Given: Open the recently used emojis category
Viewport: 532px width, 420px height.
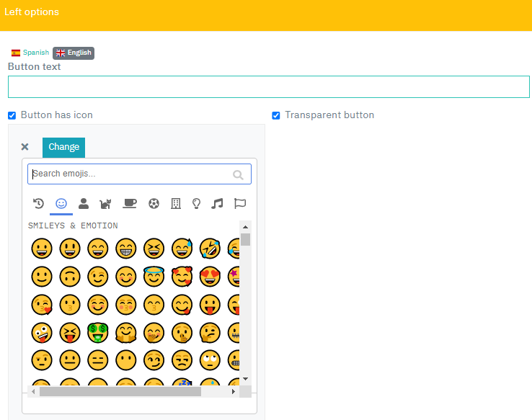Looking at the screenshot, I should tap(39, 204).
